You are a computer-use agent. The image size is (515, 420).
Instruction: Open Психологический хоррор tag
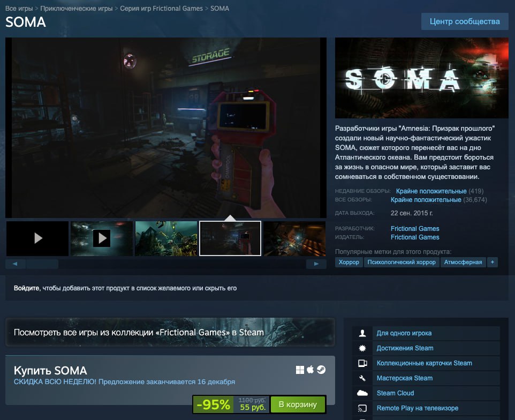pos(402,262)
